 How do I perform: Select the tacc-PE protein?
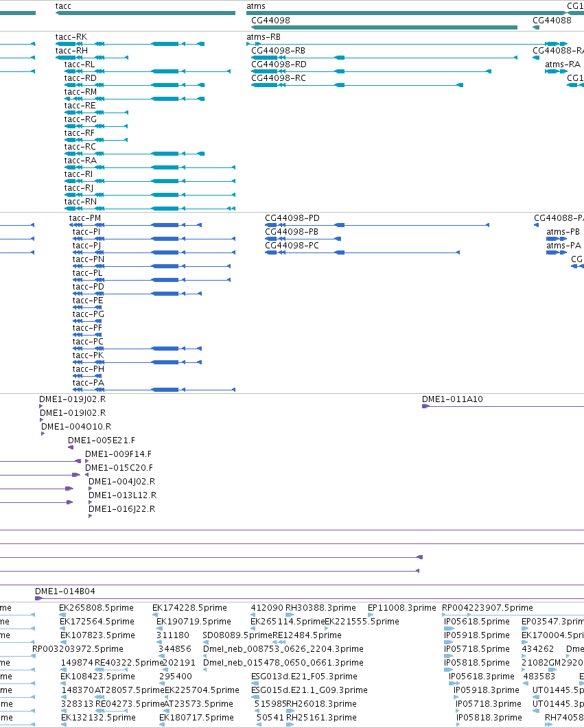[x=87, y=307]
